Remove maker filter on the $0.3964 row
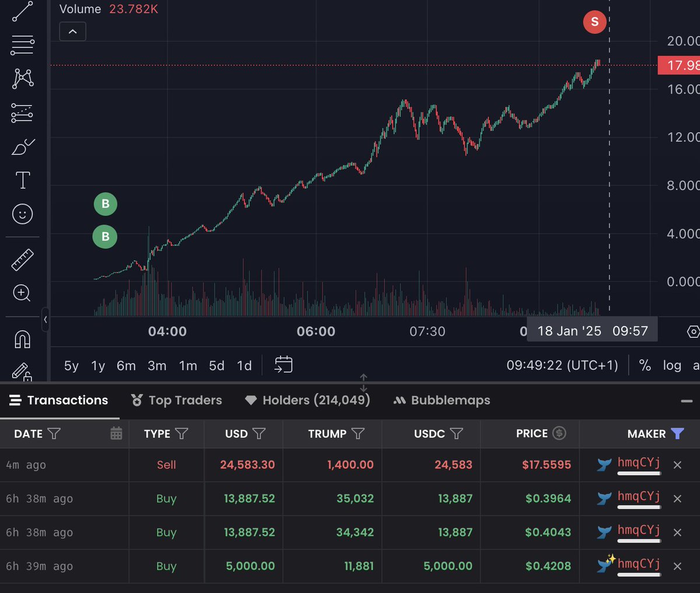This screenshot has width=700, height=593. pos(677,499)
